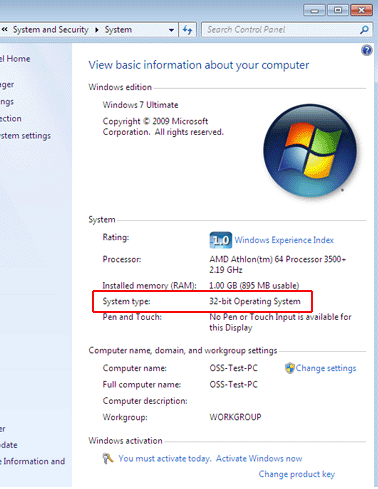Image resolution: width=378 pixels, height=489 pixels.
Task: Click the Installed memory (RAM) label
Action: (x=149, y=285)
